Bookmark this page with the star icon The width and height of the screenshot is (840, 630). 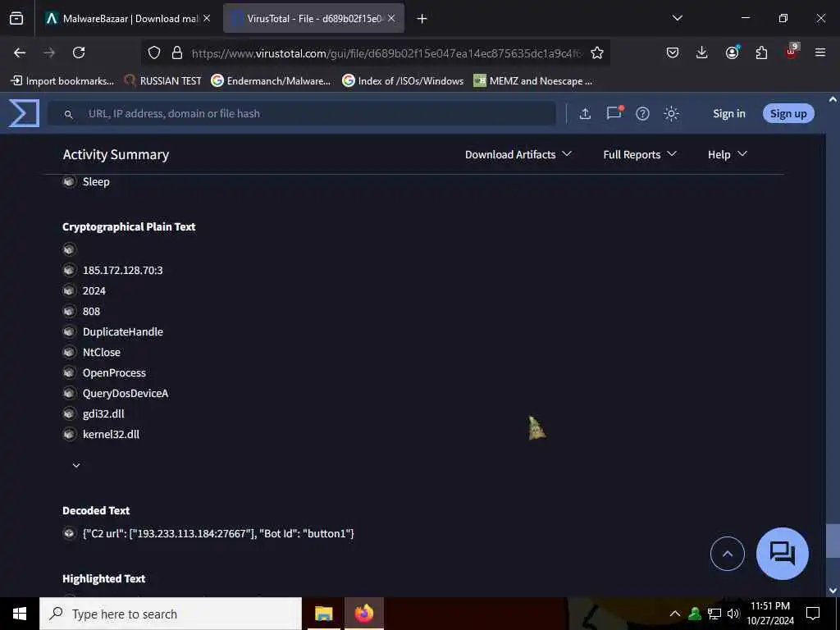[x=597, y=52]
